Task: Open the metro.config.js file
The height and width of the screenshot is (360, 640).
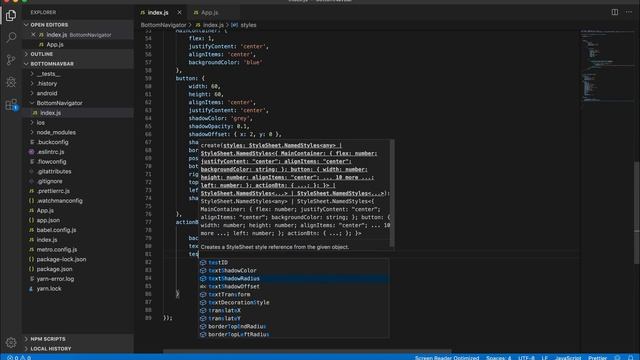Action: tap(78, 249)
